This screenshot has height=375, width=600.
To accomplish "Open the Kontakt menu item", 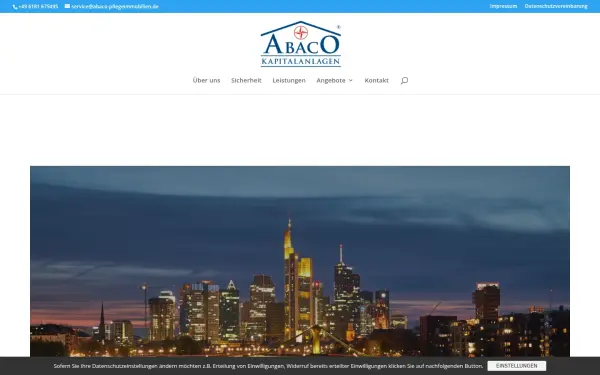I will pos(377,80).
